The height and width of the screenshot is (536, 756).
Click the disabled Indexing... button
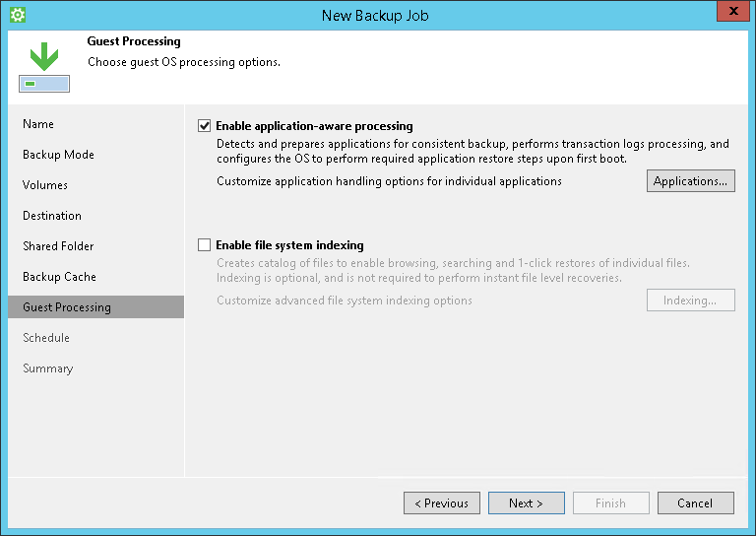[690, 301]
